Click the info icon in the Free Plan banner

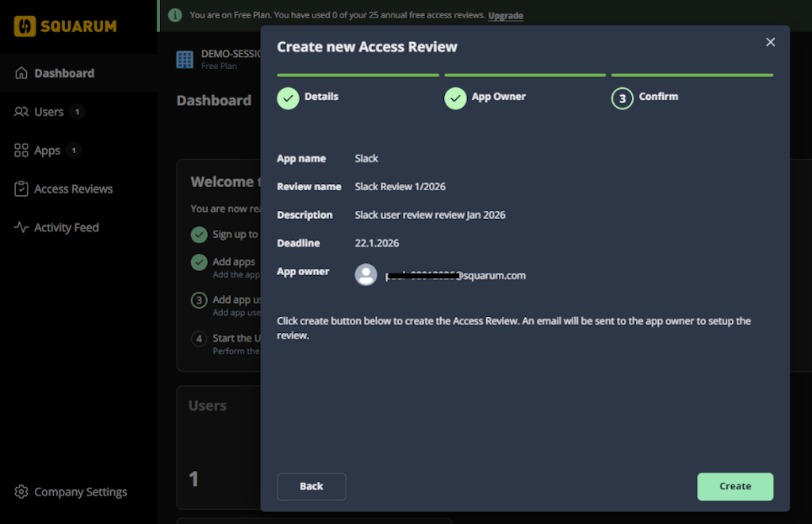(174, 14)
